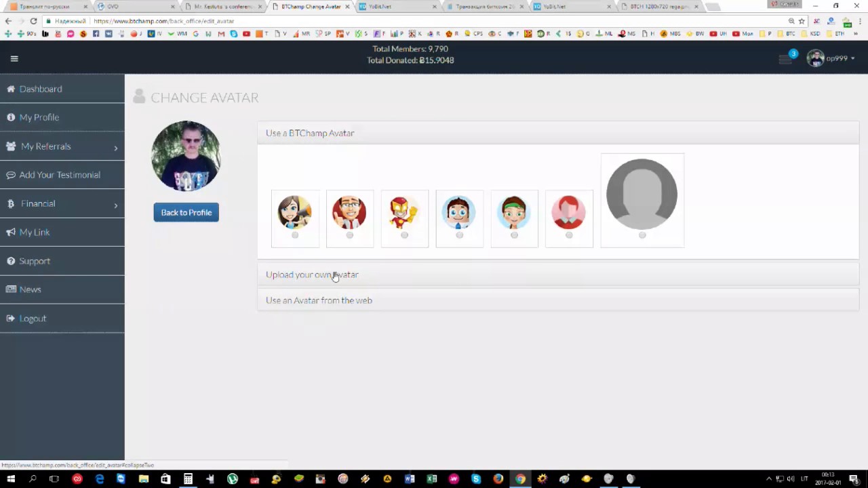Expand the My Referrals submenu arrow
Image resolution: width=868 pixels, height=488 pixels.
click(x=116, y=148)
